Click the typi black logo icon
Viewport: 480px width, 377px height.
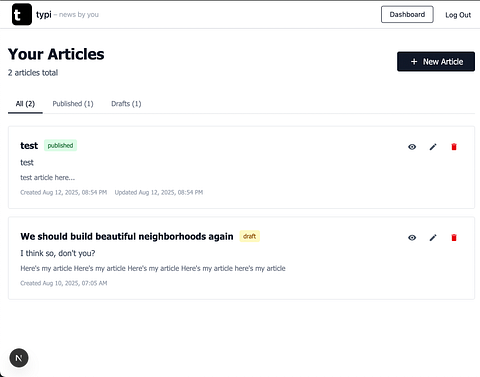point(22,14)
